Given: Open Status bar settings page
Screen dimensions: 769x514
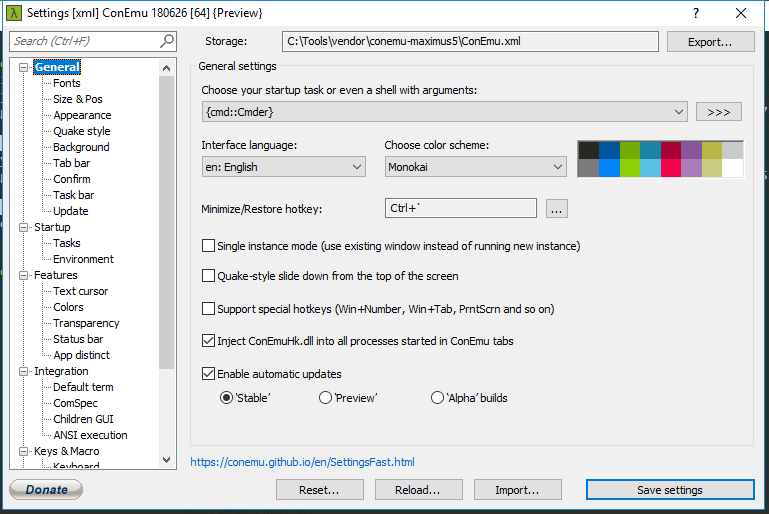Looking at the screenshot, I should tap(78, 339).
